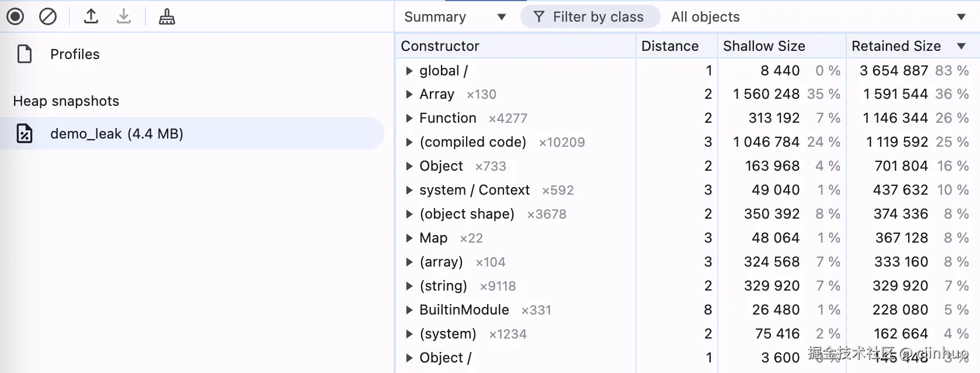Screen dimensions: 980x373
Task: Select the BuiltinModule row
Action: pyautogui.click(x=464, y=310)
